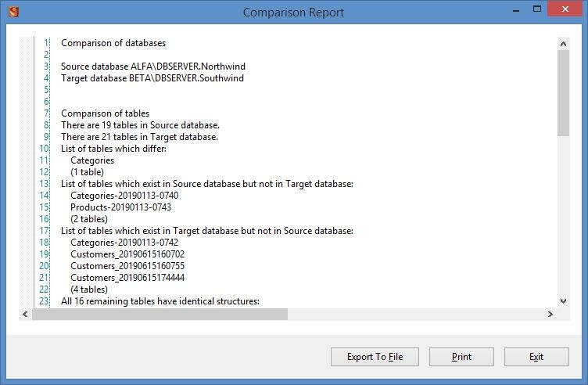The height and width of the screenshot is (385, 588).
Task: Select the 'Comparison of databases' line
Action: [113, 43]
